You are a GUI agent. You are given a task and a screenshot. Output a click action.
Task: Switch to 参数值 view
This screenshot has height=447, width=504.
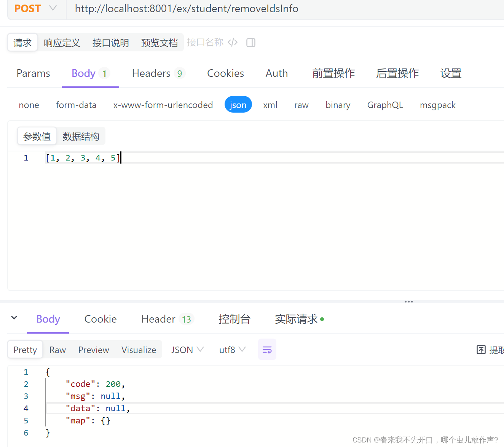point(37,136)
